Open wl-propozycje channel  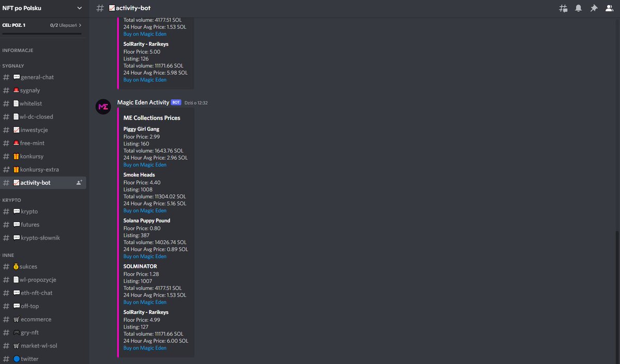click(x=43, y=280)
